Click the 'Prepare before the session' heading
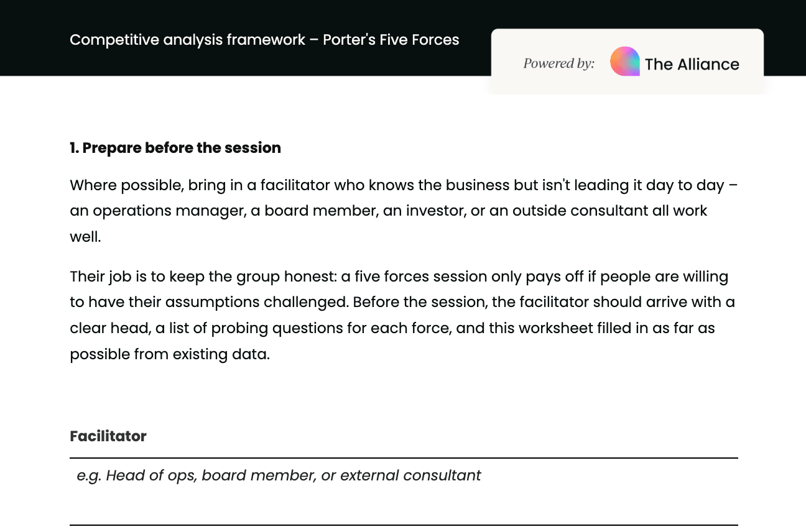The width and height of the screenshot is (806, 532). (175, 148)
